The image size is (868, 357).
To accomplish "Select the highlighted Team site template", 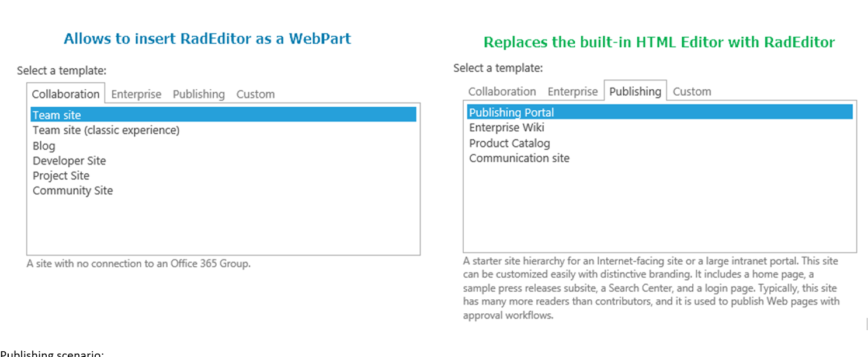I will (x=57, y=115).
